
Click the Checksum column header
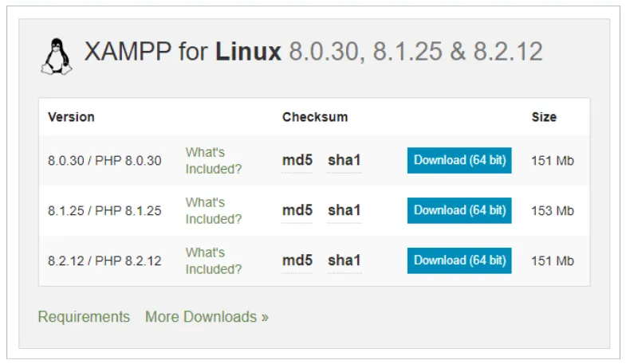(x=315, y=117)
